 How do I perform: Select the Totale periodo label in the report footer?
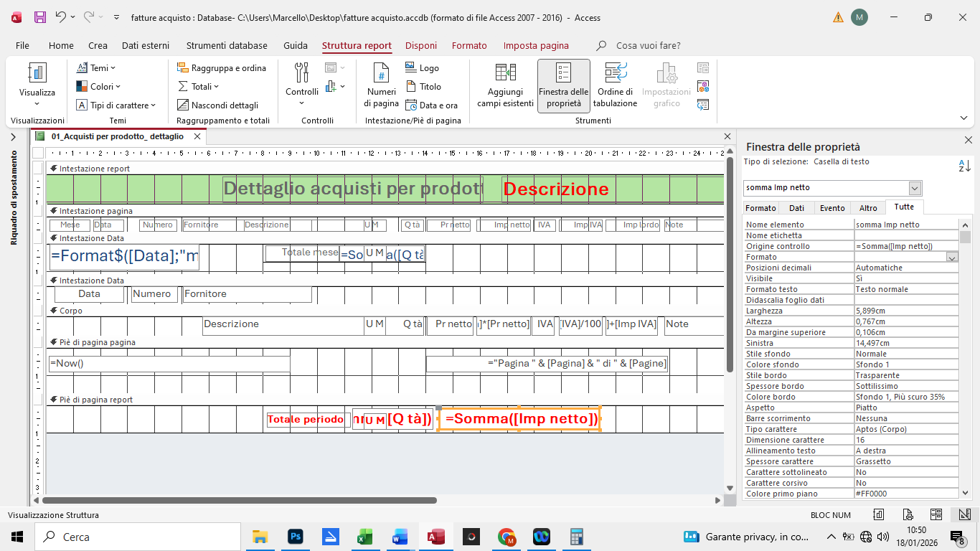306,420
